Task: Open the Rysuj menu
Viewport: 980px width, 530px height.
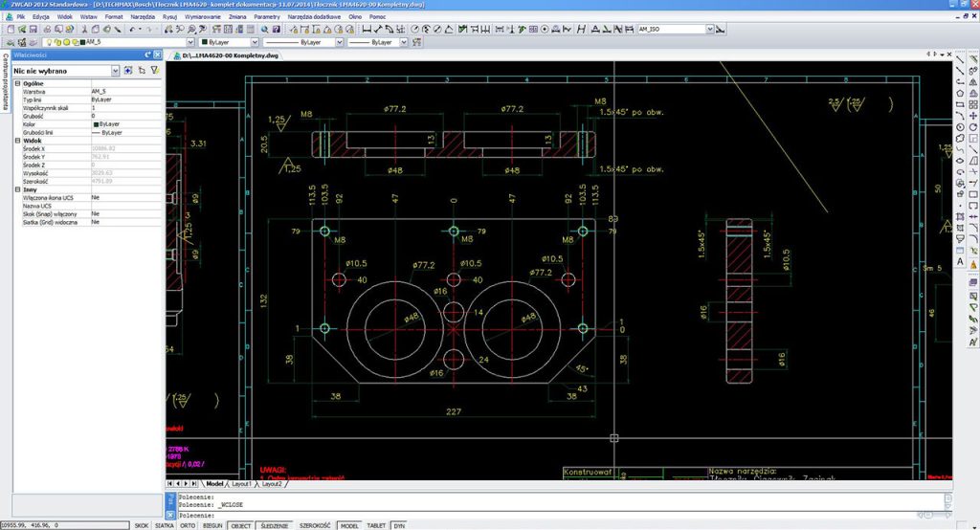Action: [169, 17]
